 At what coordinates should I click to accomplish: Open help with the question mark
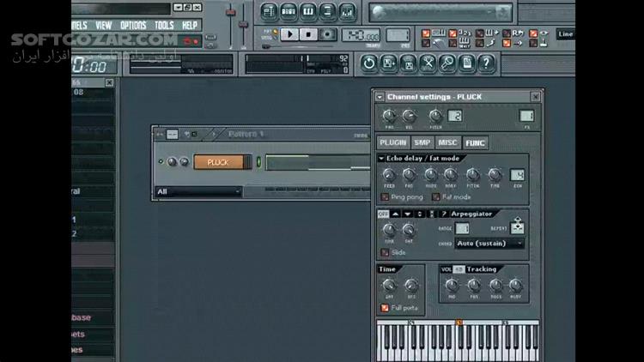click(486, 63)
